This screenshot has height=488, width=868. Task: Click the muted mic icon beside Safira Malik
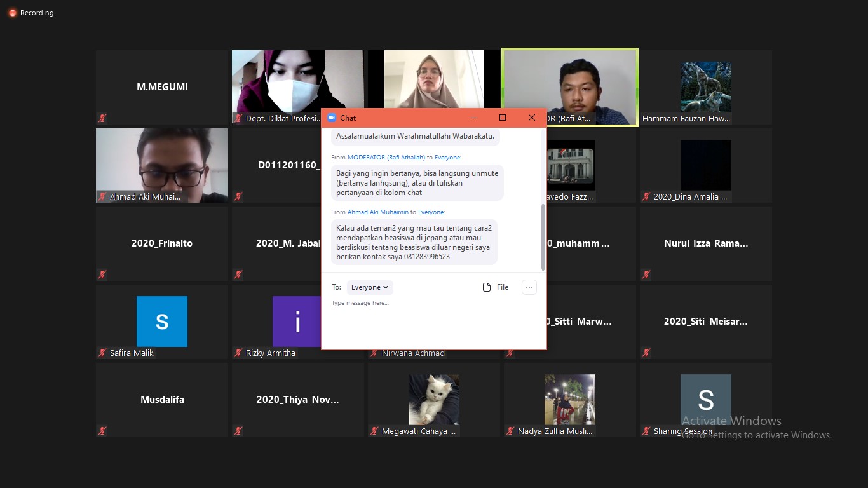102,353
